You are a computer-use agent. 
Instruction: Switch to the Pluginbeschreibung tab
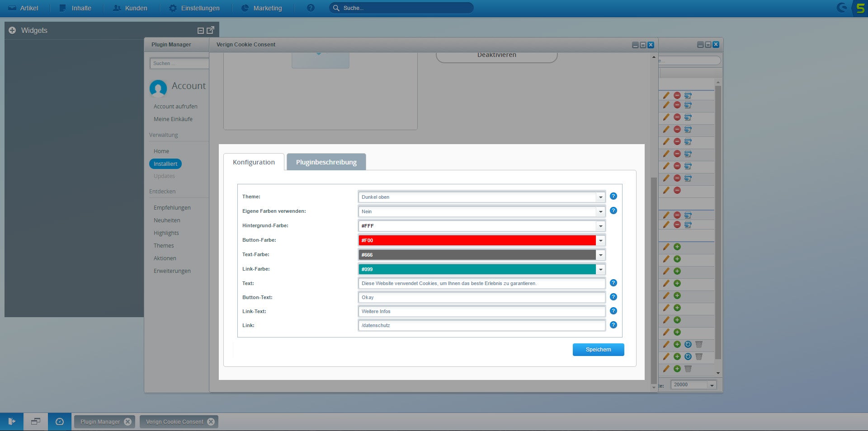click(326, 162)
